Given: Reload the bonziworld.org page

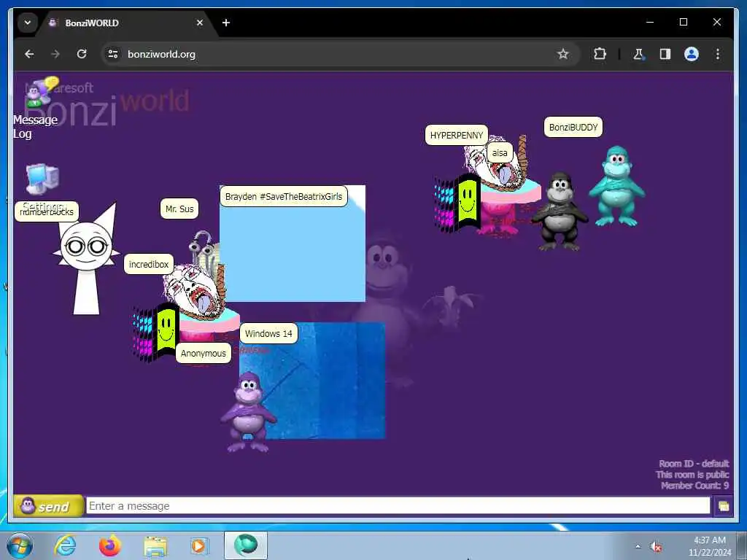Looking at the screenshot, I should coord(82,54).
